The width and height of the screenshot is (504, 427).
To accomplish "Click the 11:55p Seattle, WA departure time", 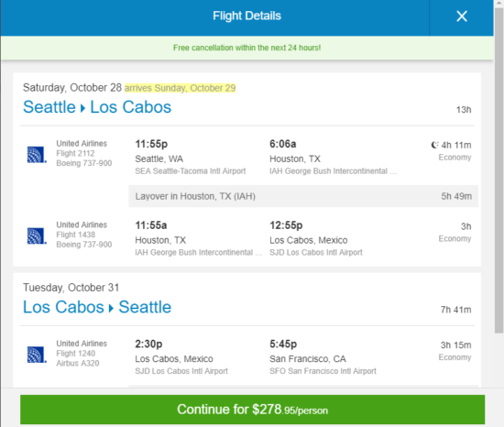I will (x=151, y=144).
